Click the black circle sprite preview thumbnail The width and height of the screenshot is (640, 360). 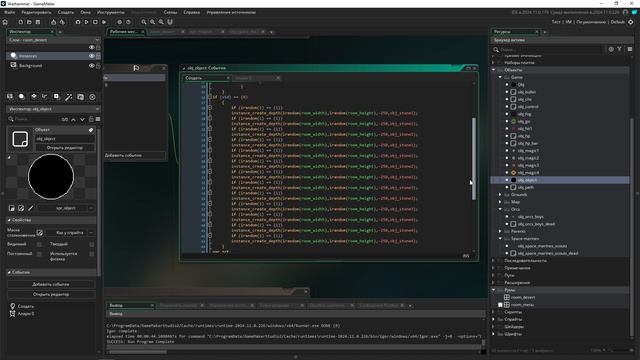click(51, 177)
